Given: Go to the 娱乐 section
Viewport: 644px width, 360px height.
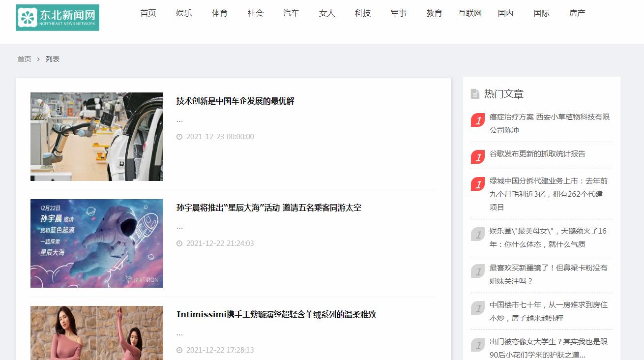Looking at the screenshot, I should 184,13.
